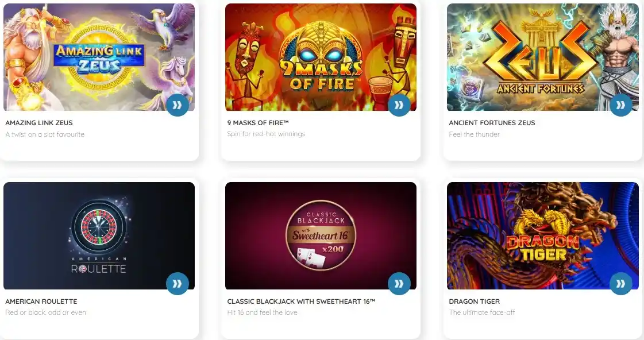644x340 pixels.
Task: Open the Dragon Tiger game thumbnail
Action: click(542, 235)
